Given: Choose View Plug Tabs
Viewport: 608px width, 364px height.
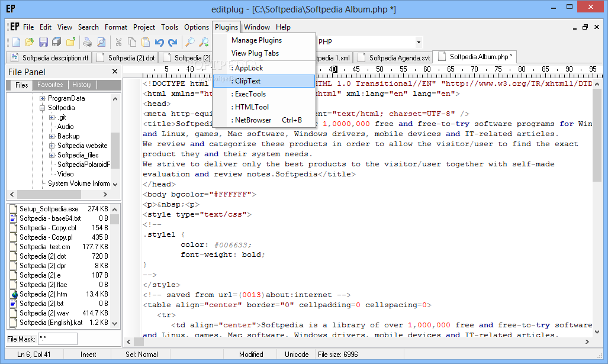Looking at the screenshot, I should pos(264,53).
